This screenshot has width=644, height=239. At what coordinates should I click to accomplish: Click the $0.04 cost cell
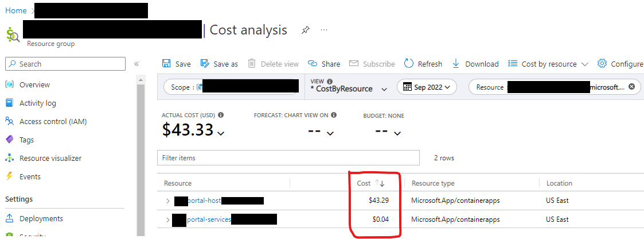pyautogui.click(x=380, y=219)
